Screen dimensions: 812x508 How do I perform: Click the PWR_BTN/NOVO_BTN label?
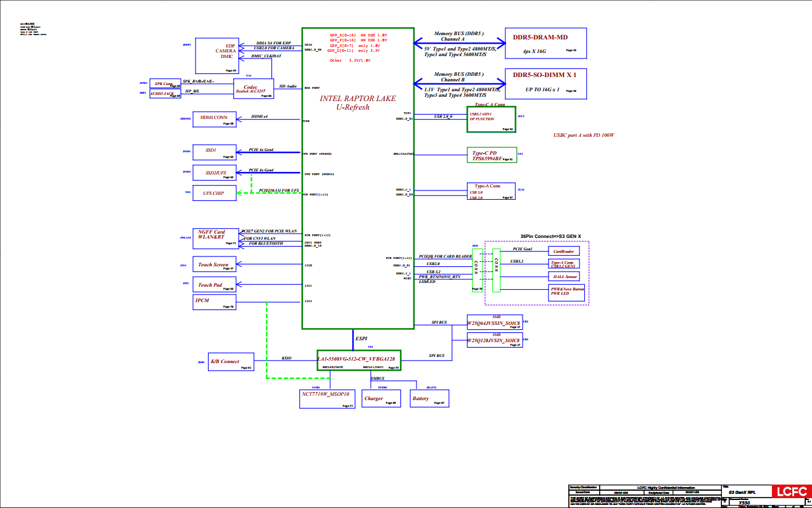click(439, 277)
